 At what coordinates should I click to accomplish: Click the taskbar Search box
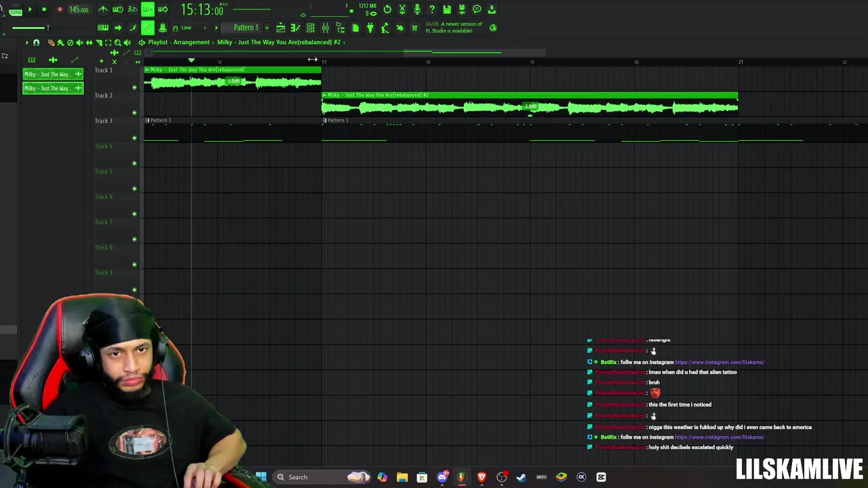pyautogui.click(x=323, y=477)
